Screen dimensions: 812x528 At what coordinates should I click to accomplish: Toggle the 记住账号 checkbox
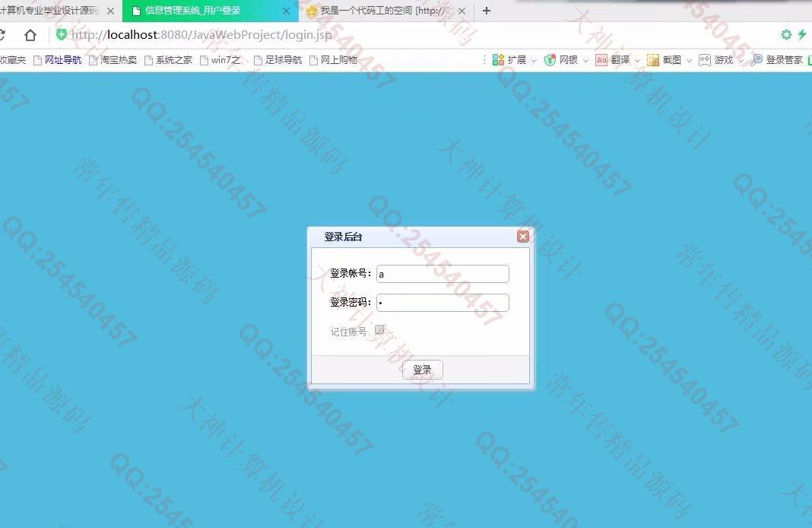tap(379, 329)
